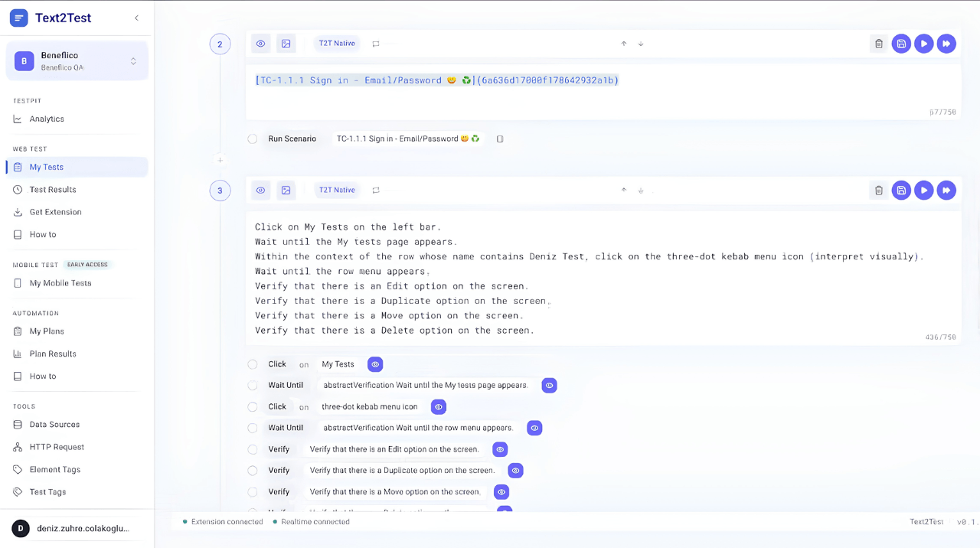Show eye for Verify Move option

pos(501,492)
